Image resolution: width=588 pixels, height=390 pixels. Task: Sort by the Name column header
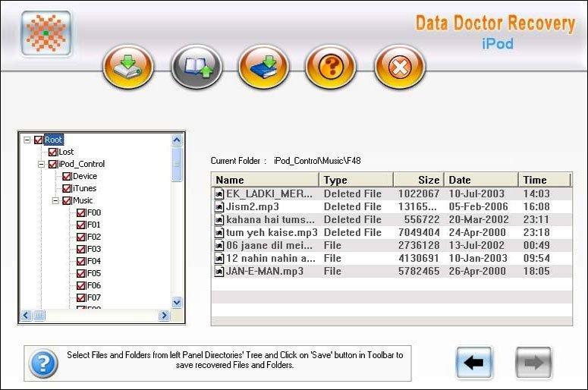pos(265,180)
